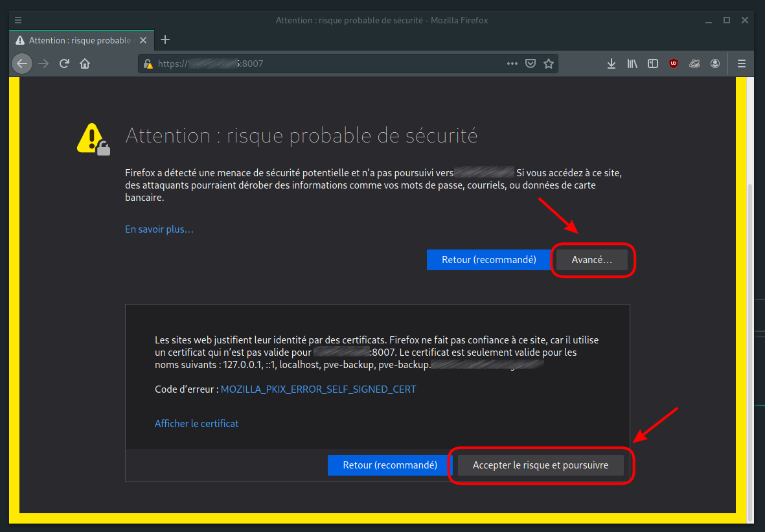Reload the current page
Image resolution: width=765 pixels, height=532 pixels.
64,64
